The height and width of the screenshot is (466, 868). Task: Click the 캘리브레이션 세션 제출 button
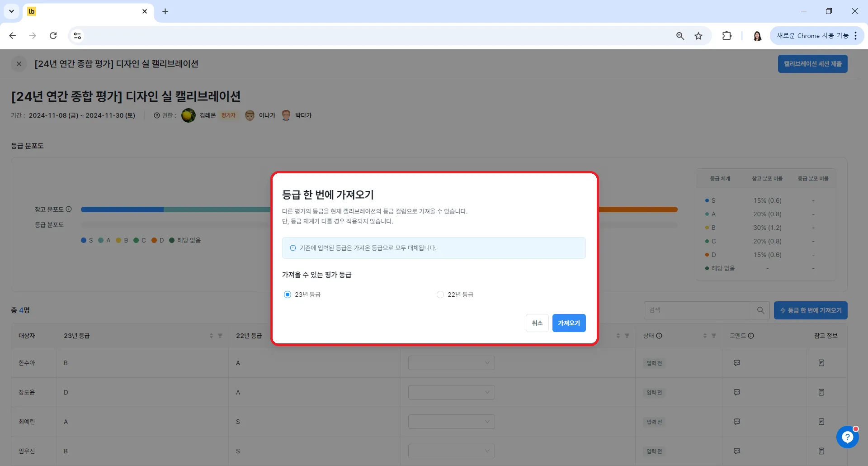pyautogui.click(x=812, y=64)
